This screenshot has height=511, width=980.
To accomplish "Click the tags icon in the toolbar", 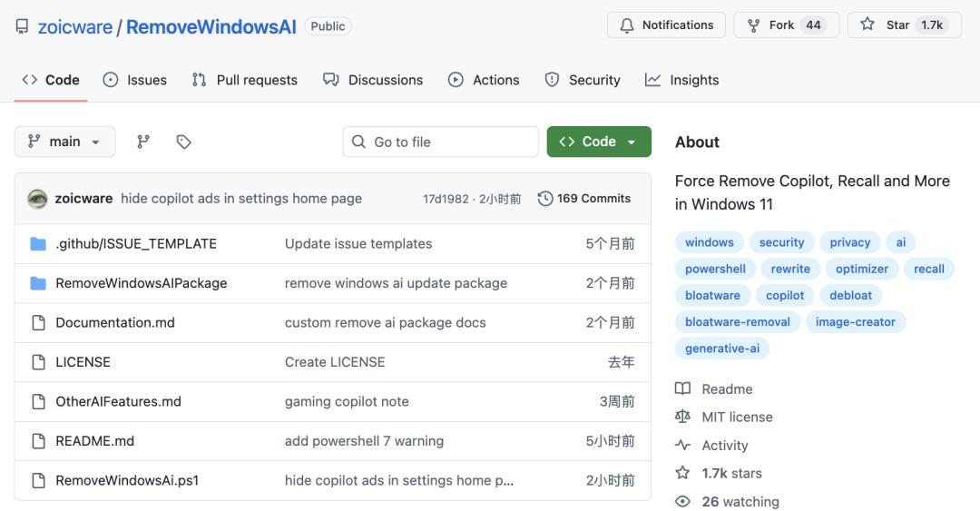I will tap(183, 142).
